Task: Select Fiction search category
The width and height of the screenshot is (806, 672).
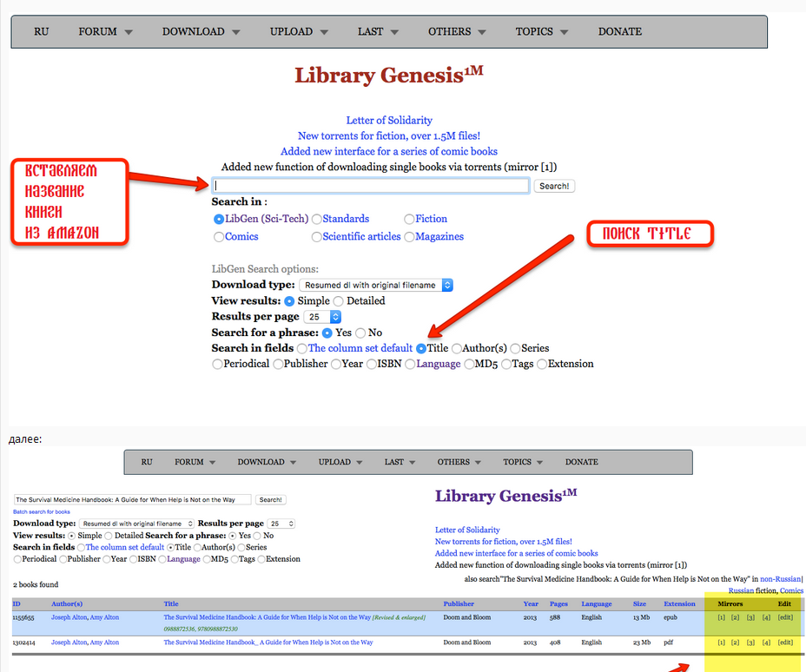Action: click(409, 220)
